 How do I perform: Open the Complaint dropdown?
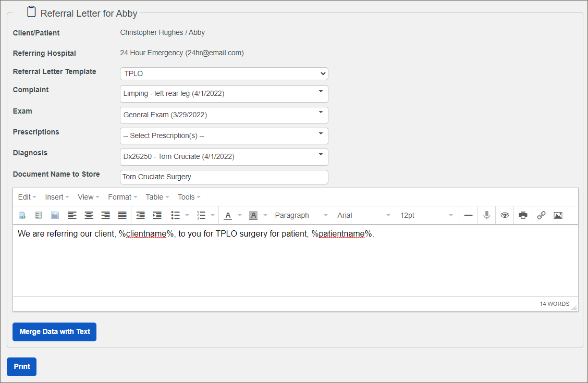pos(224,94)
